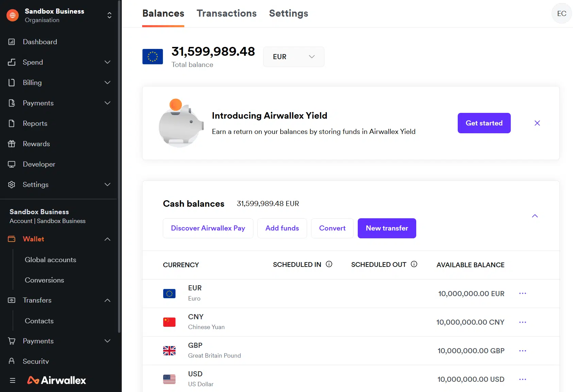Click the top Payments icon beside Reports
Screen dimensions: 573x392
[x=12, y=103]
